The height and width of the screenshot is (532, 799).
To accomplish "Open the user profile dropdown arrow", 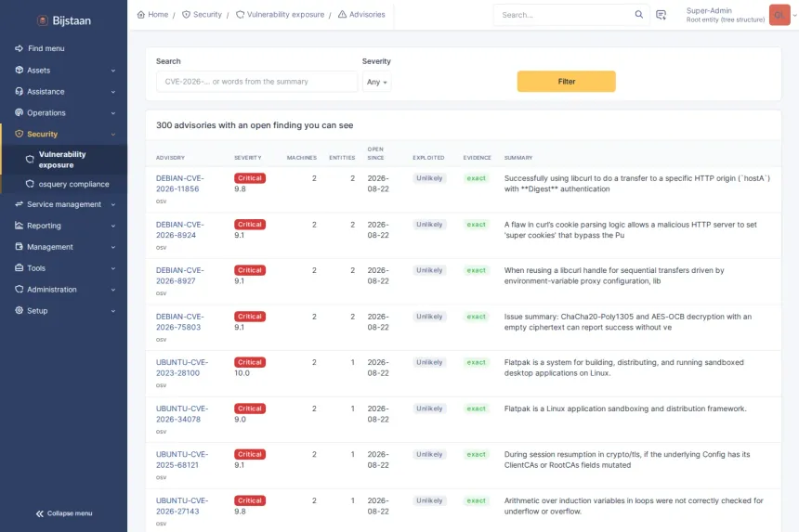I will click(x=794, y=15).
